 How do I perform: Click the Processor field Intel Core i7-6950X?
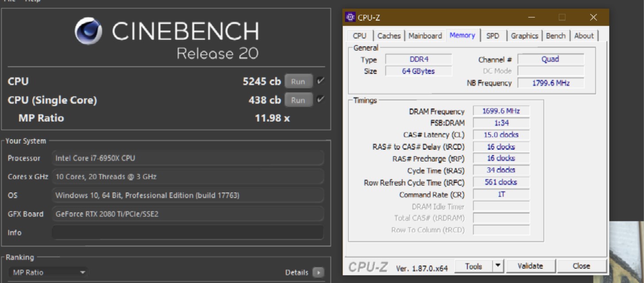tap(188, 158)
